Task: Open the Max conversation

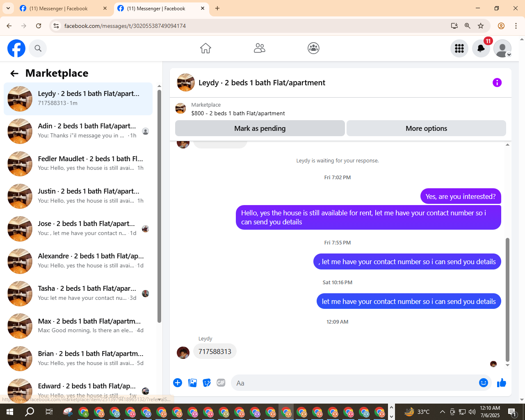Action: tap(78, 326)
